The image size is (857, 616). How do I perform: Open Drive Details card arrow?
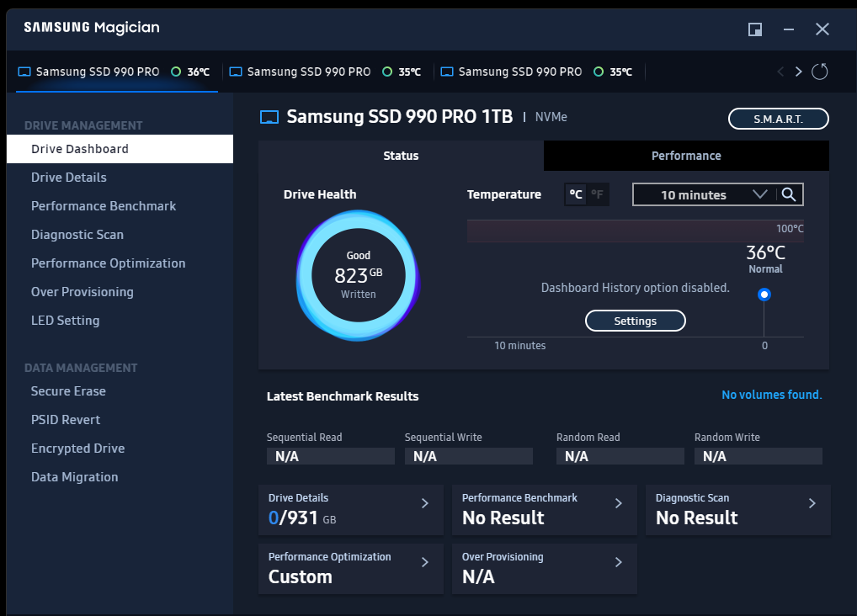[424, 503]
